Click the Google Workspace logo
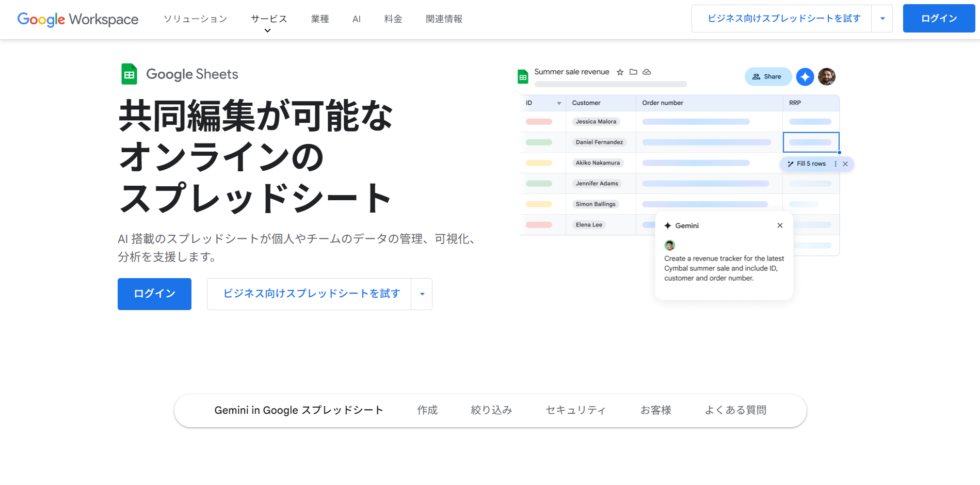 pyautogui.click(x=78, y=19)
